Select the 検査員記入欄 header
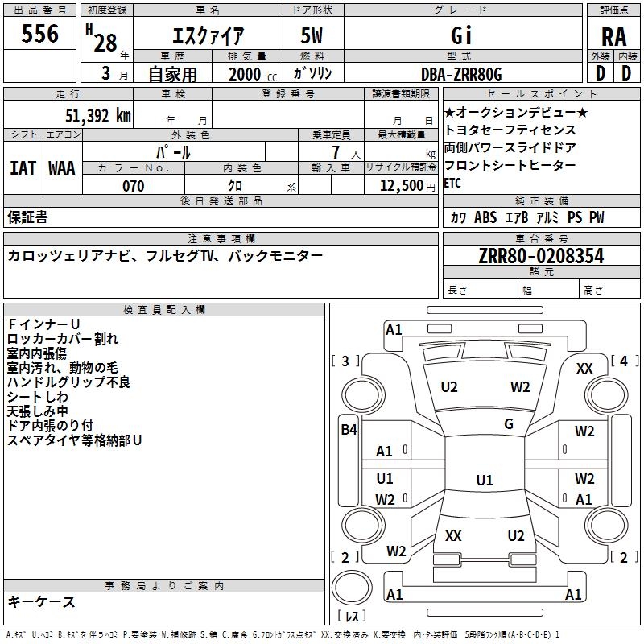 164,310
